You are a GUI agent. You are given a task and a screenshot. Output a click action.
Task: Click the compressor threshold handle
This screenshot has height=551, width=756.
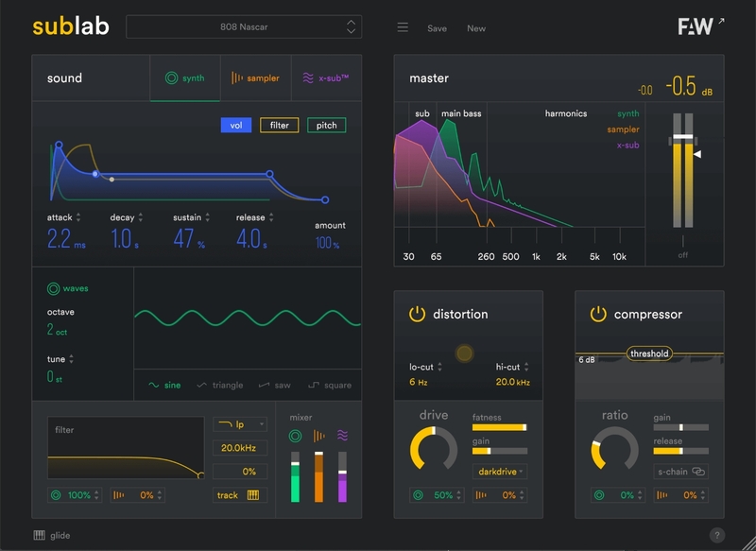click(x=649, y=353)
